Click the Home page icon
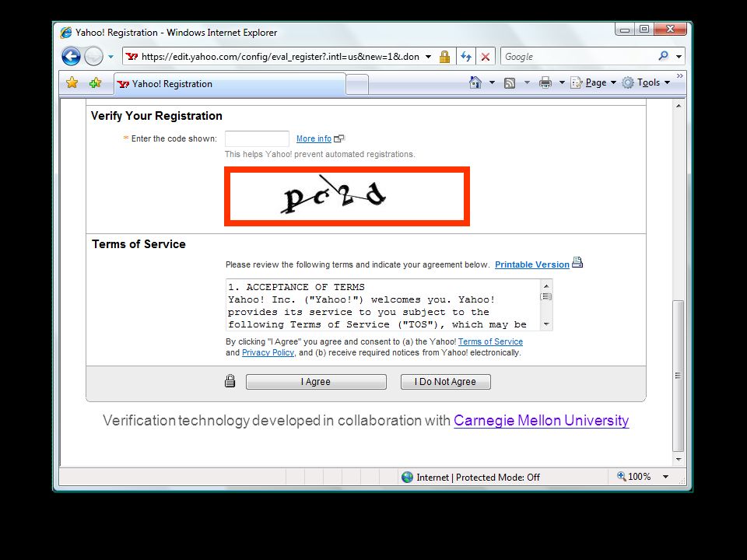The height and width of the screenshot is (560, 747). 475,82
